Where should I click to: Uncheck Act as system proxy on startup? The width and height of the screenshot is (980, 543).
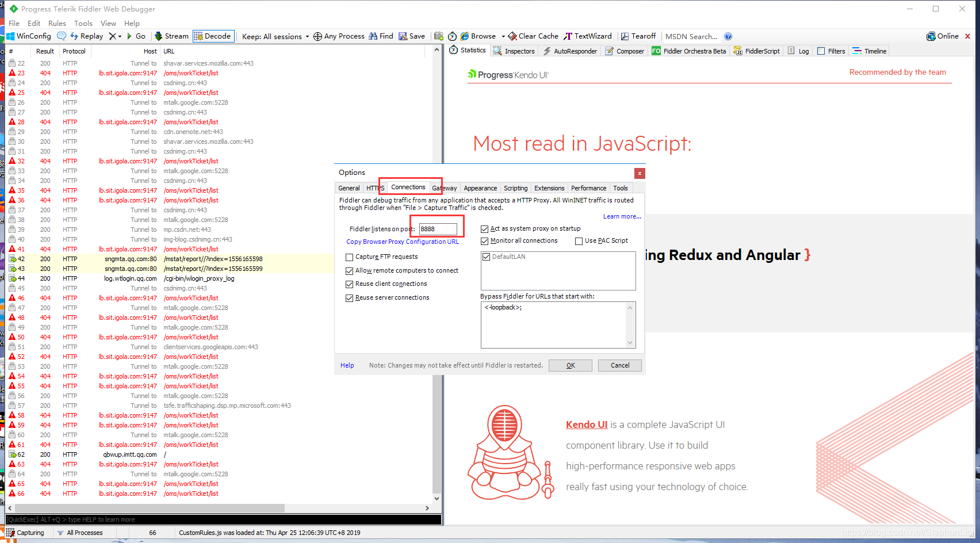[x=485, y=229]
